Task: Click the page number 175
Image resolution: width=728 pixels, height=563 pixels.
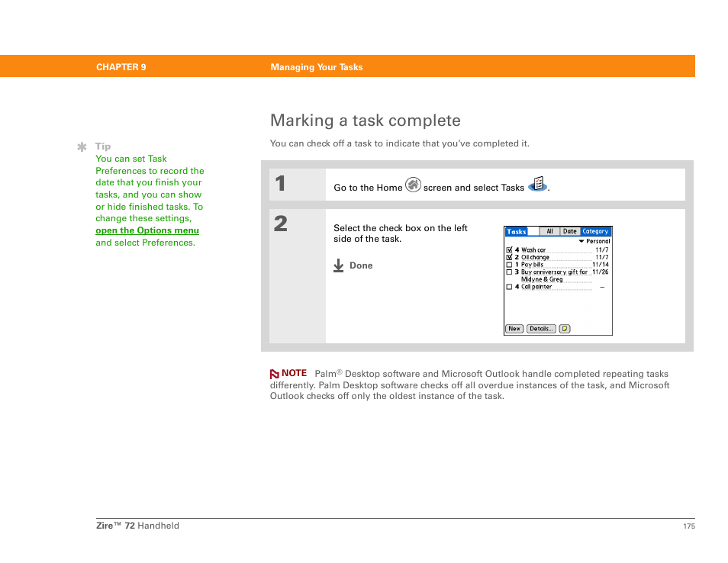Action: (689, 526)
